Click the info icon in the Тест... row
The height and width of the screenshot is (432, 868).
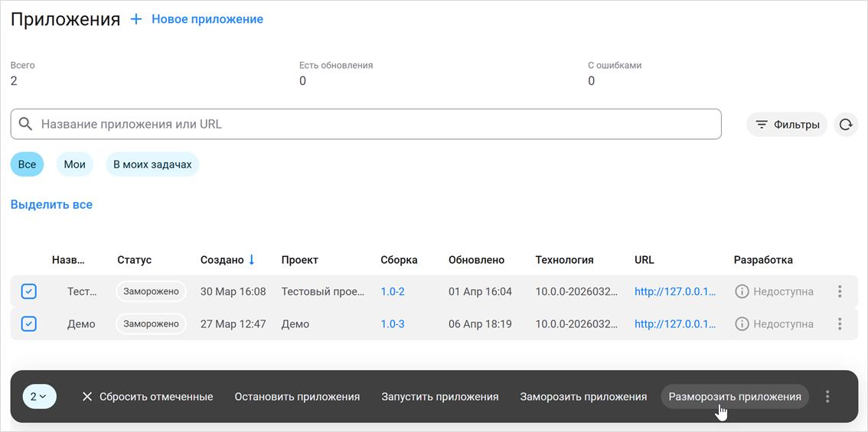coord(742,291)
